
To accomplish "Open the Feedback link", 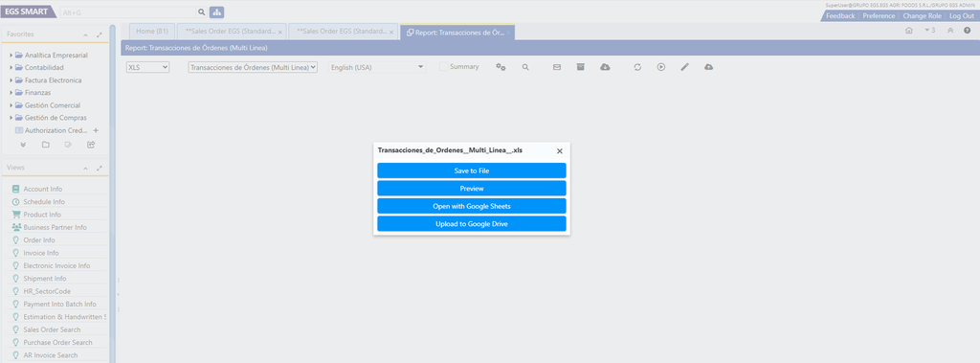I will coord(840,15).
